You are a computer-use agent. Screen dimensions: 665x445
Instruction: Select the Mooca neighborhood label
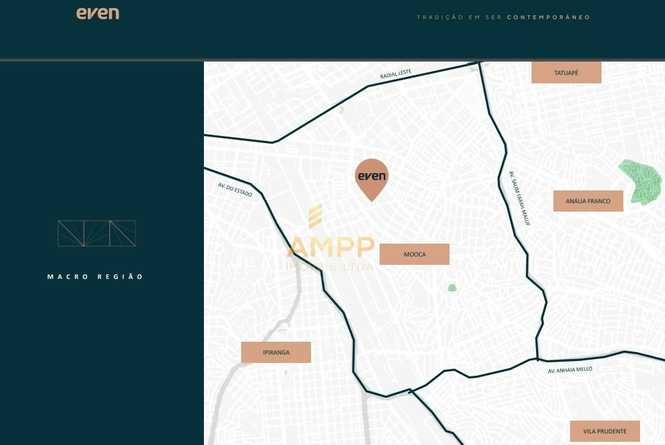click(x=414, y=254)
